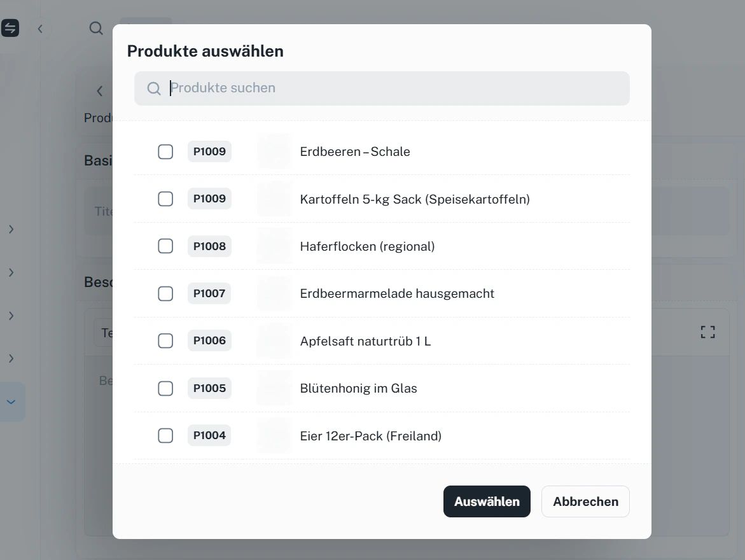Collapse the highlighted sidebar section with down chevron
Screen dimensions: 745x560
coord(11,402)
